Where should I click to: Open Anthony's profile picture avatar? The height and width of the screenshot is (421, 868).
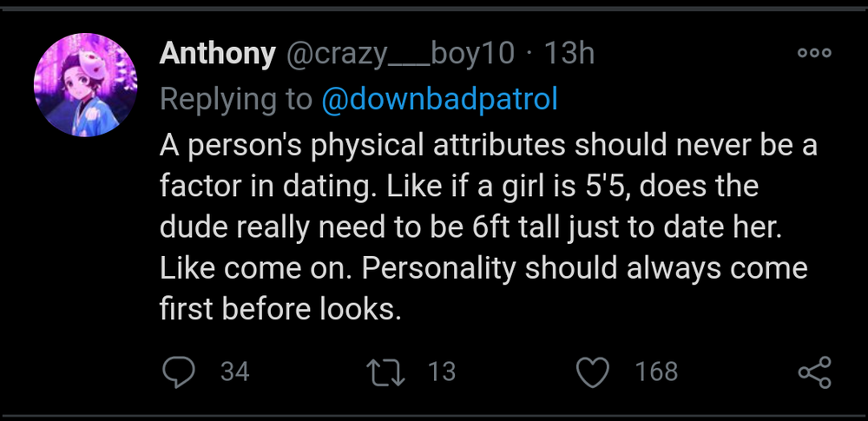tap(85, 85)
